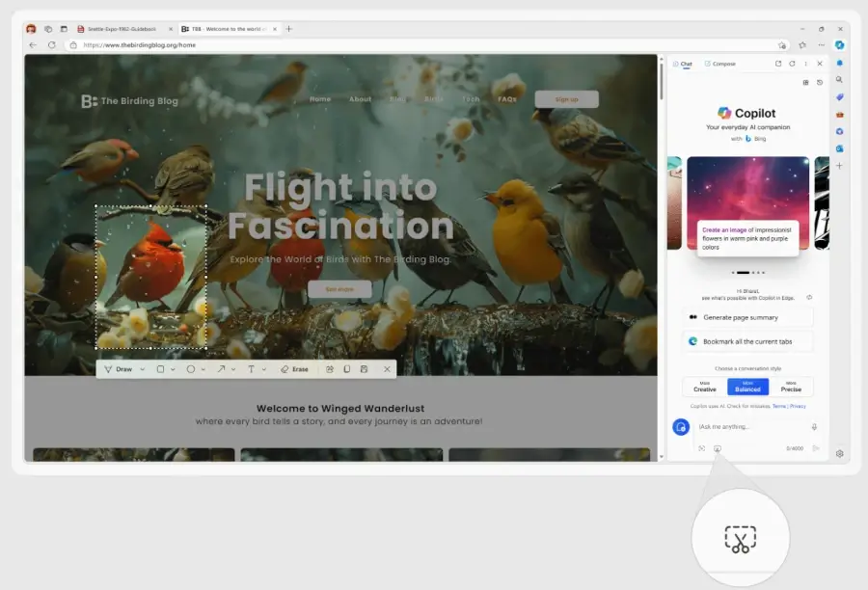
Task: Open the circle shape dropdown arrow
Action: (203, 369)
